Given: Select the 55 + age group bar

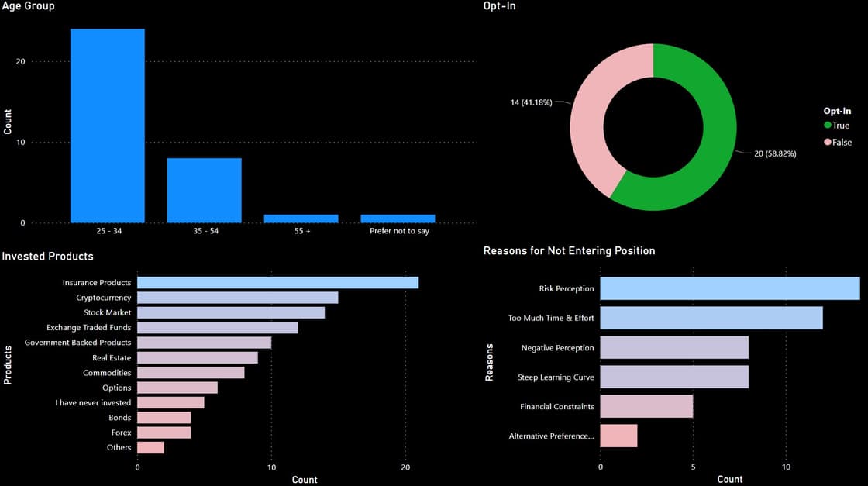Looking at the screenshot, I should 301,219.
